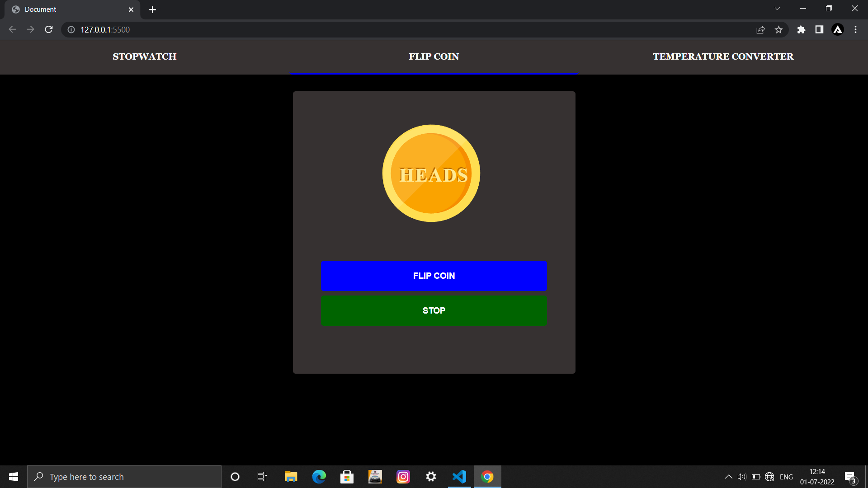This screenshot has width=868, height=488.
Task: Click the ENG language indicator
Action: [786, 477]
